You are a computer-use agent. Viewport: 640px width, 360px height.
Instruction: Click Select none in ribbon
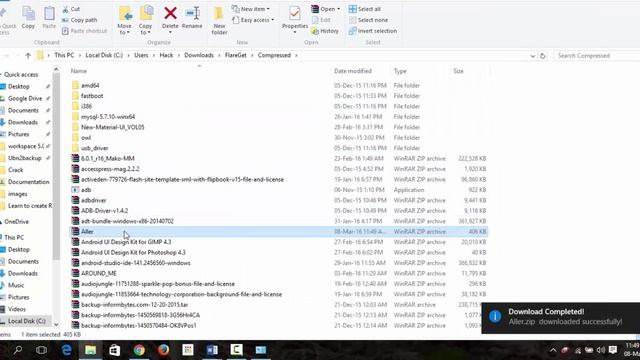tap(368, 20)
